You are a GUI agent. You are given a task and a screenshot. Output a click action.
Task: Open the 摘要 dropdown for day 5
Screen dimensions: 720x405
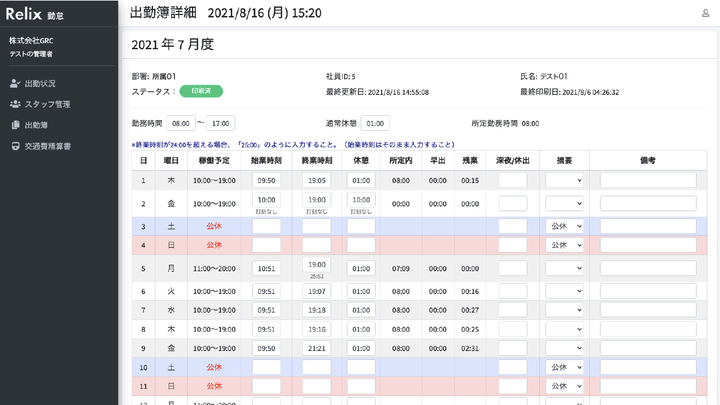point(564,268)
